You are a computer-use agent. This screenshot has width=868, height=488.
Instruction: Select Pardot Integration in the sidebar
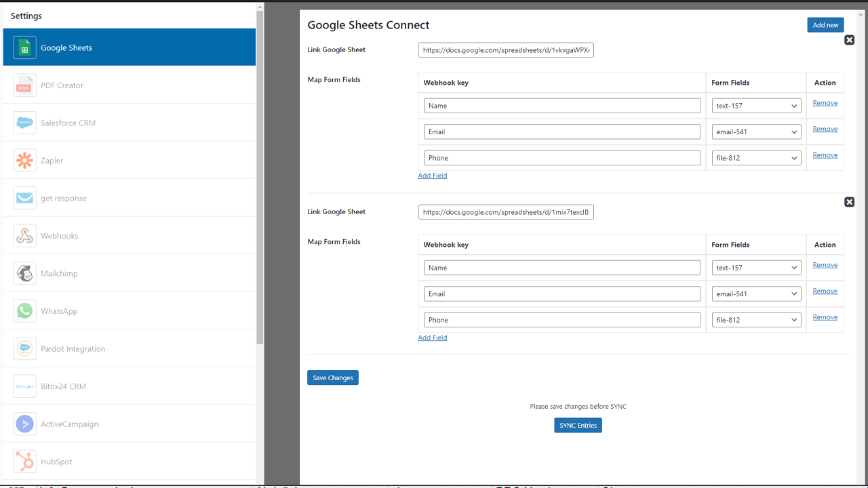[x=73, y=349]
